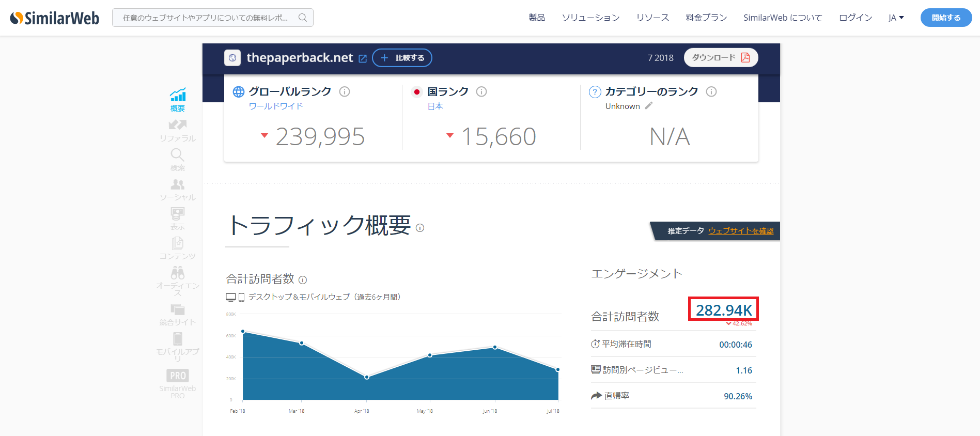Click the ウェブサイトを確認 link

point(741,231)
